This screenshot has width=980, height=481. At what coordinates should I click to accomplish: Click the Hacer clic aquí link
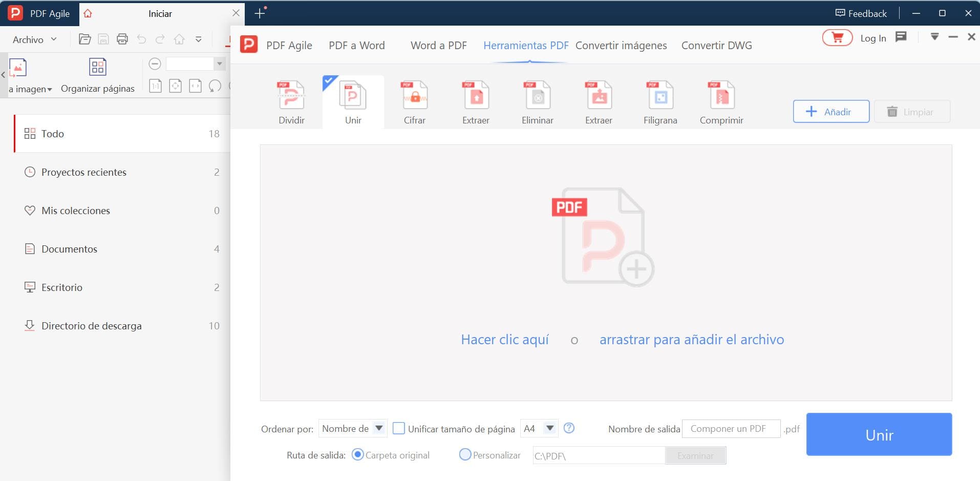(x=505, y=340)
